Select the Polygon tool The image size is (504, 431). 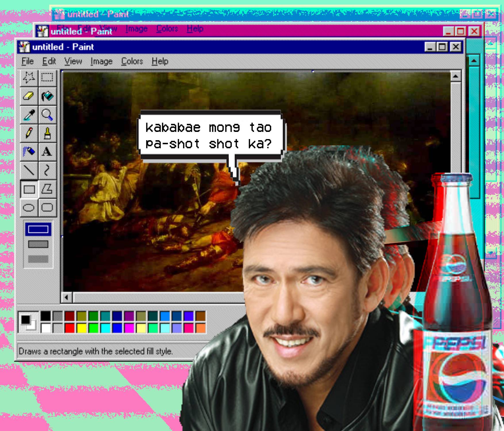[x=47, y=189]
